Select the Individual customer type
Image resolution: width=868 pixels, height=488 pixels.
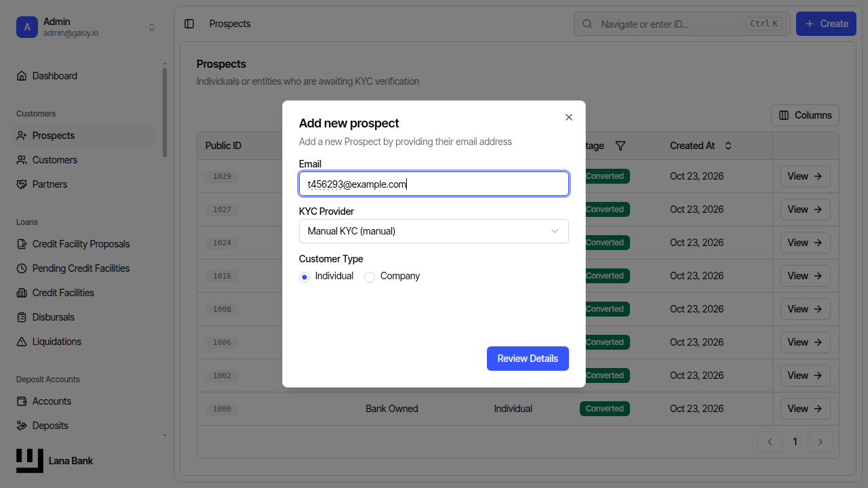pos(304,277)
